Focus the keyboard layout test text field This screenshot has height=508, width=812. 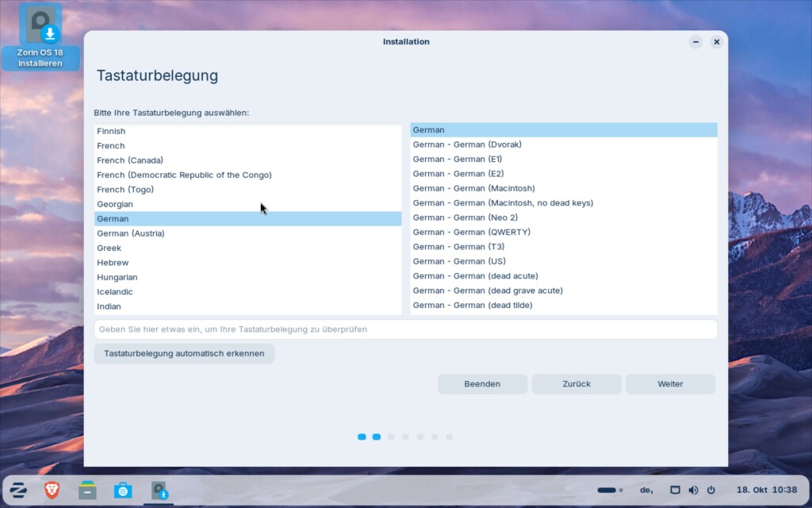tap(405, 329)
